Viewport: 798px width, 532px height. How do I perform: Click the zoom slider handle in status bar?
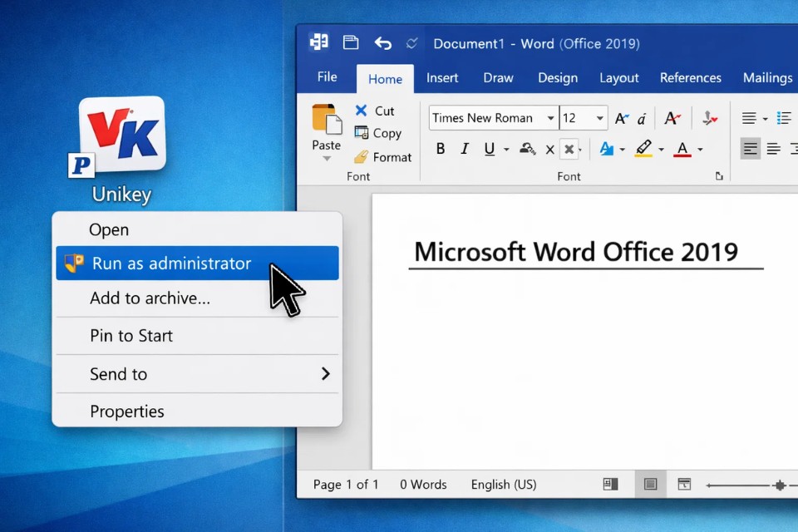click(779, 485)
